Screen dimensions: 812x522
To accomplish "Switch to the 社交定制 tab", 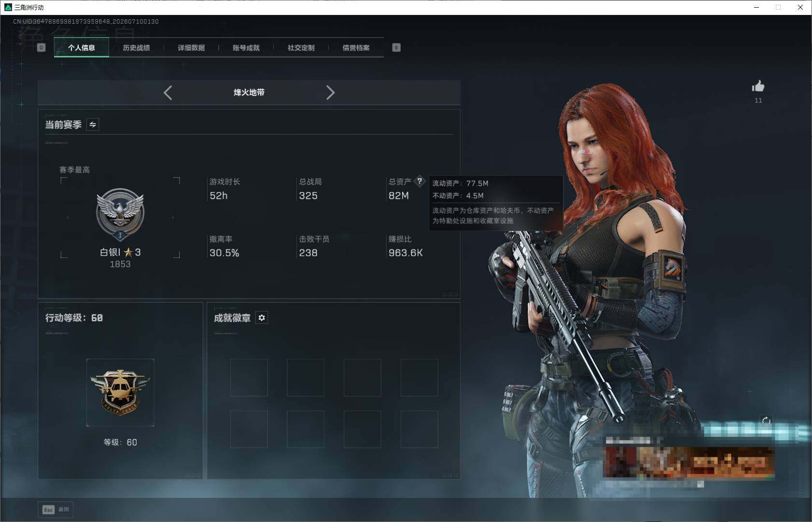I will (301, 47).
